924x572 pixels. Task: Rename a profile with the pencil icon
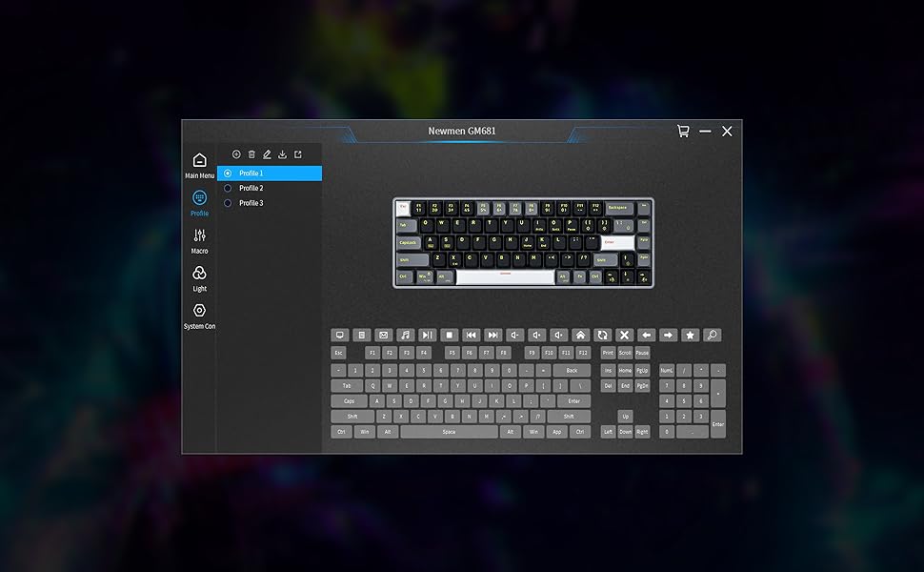pyautogui.click(x=267, y=153)
